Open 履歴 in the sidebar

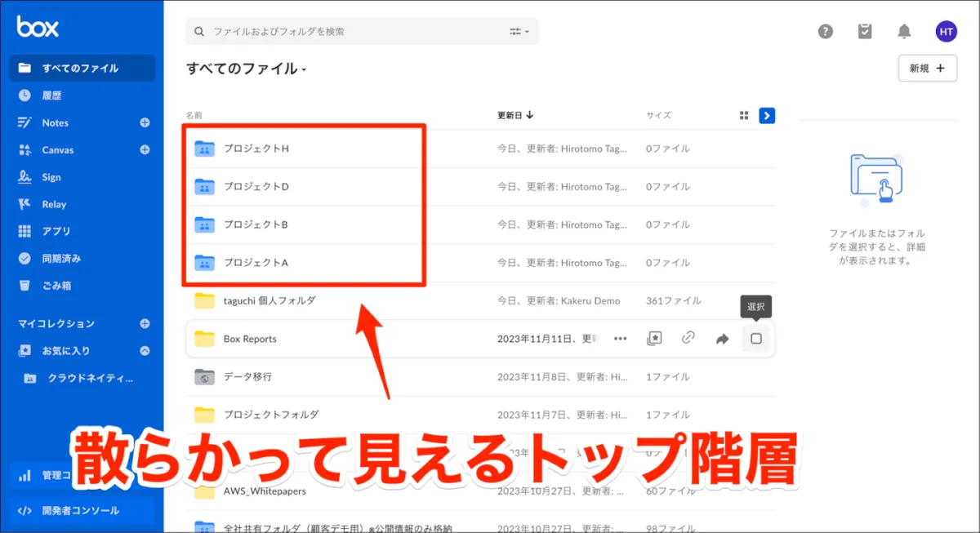click(51, 95)
